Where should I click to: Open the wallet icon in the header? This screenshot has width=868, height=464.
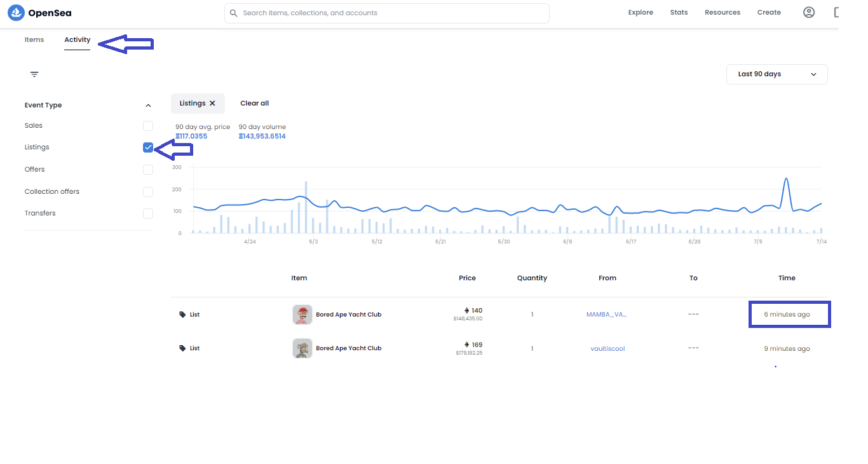pyautogui.click(x=836, y=12)
